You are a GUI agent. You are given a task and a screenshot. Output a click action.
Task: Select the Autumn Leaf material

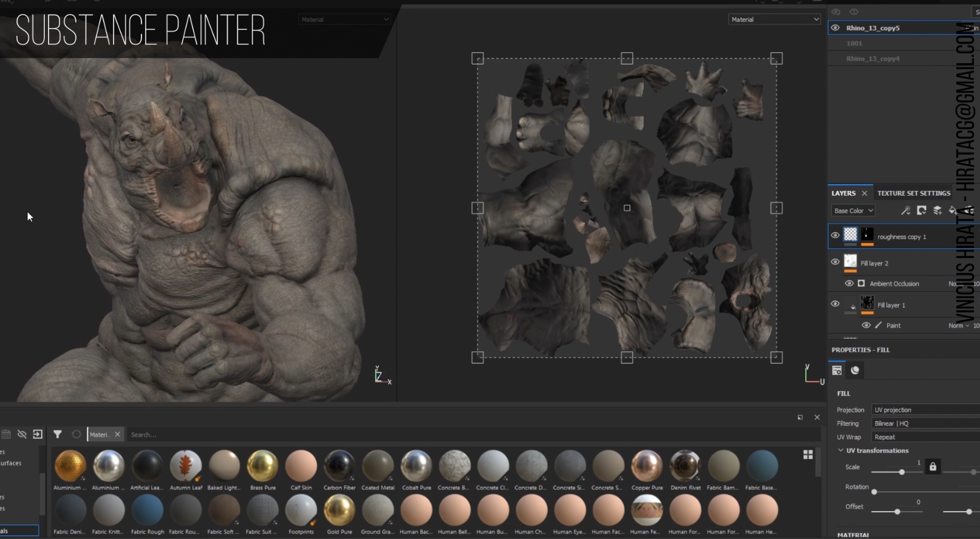(x=186, y=465)
